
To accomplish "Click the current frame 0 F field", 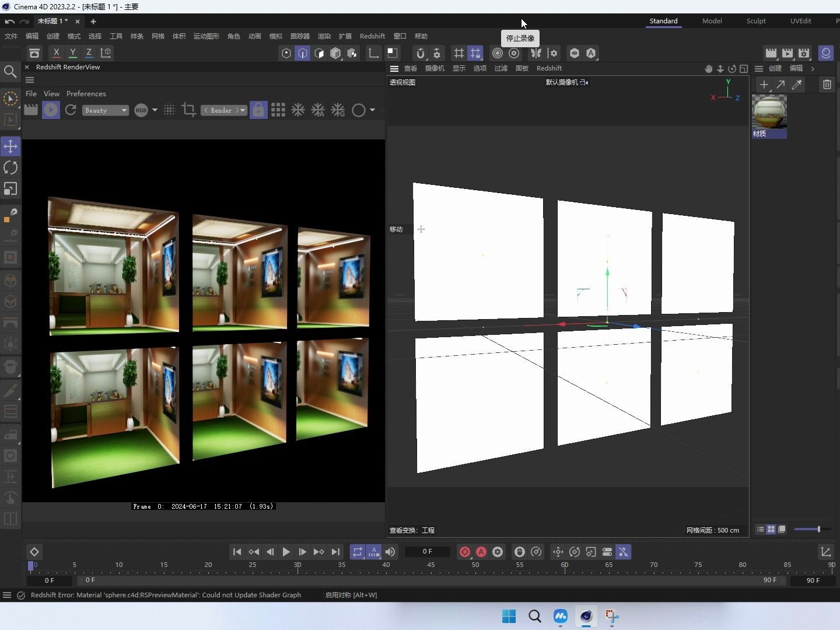I will pyautogui.click(x=428, y=551).
